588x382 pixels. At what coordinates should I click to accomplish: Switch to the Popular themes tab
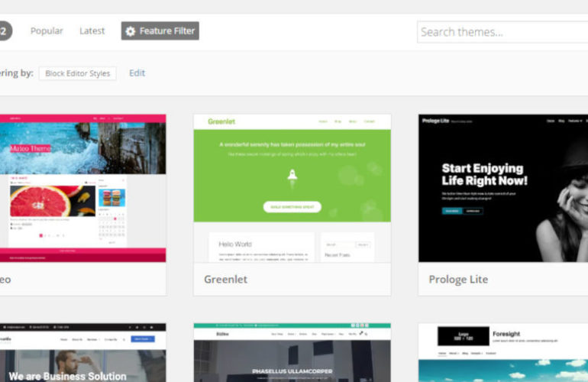click(47, 31)
